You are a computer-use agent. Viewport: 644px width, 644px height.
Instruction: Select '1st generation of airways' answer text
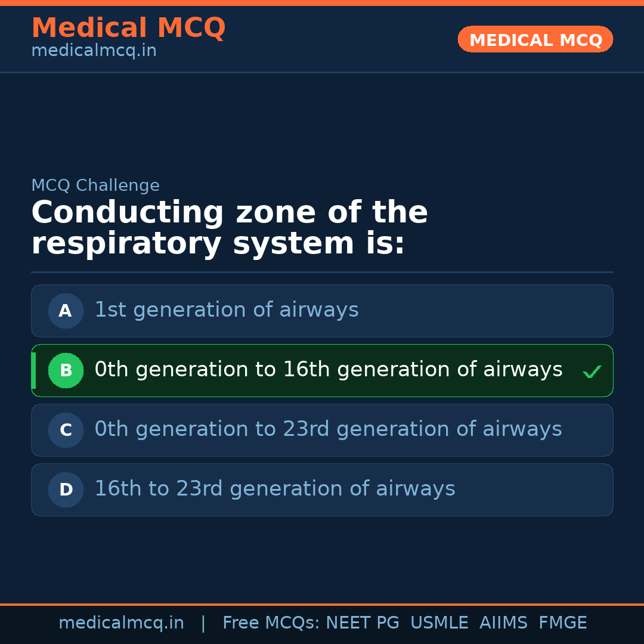click(x=227, y=310)
